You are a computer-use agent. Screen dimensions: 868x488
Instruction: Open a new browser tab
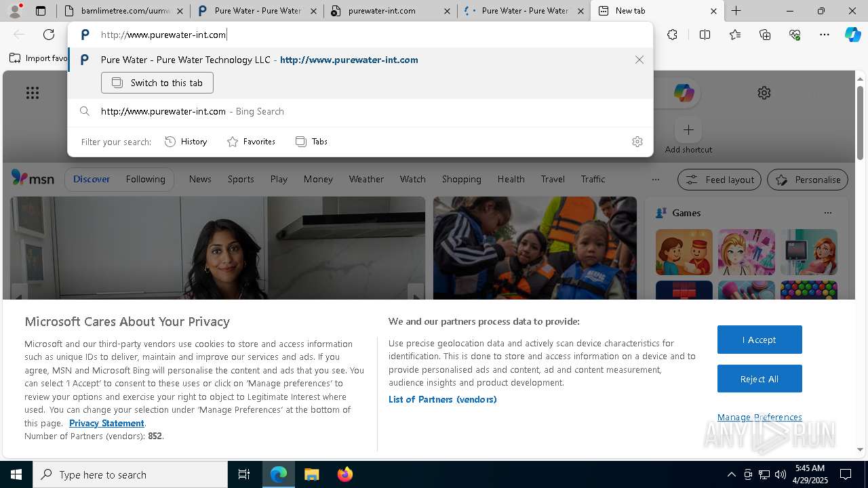click(x=736, y=11)
